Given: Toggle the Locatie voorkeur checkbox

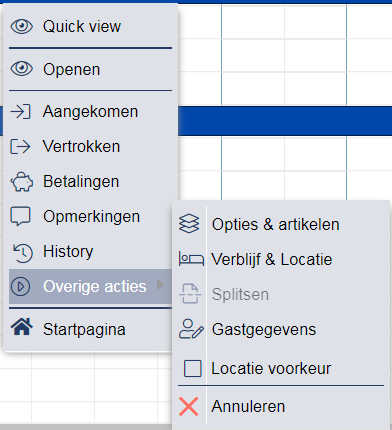Looking at the screenshot, I should point(193,368).
